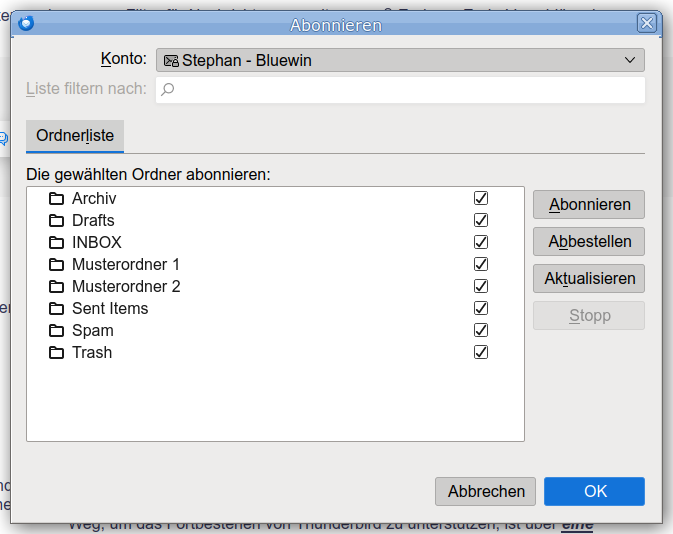Close the Abonnieren dialog window
The image size is (673, 534).
tap(647, 23)
